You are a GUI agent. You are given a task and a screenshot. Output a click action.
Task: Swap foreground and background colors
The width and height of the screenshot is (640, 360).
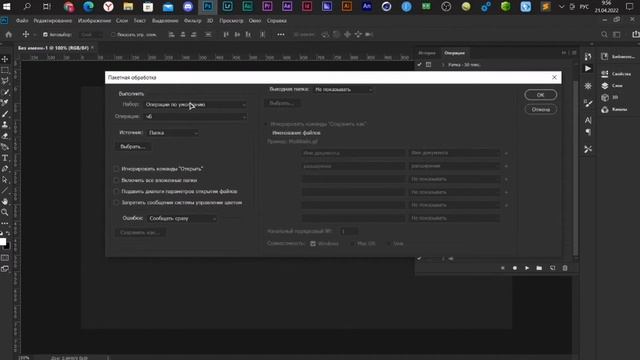(x=8, y=233)
